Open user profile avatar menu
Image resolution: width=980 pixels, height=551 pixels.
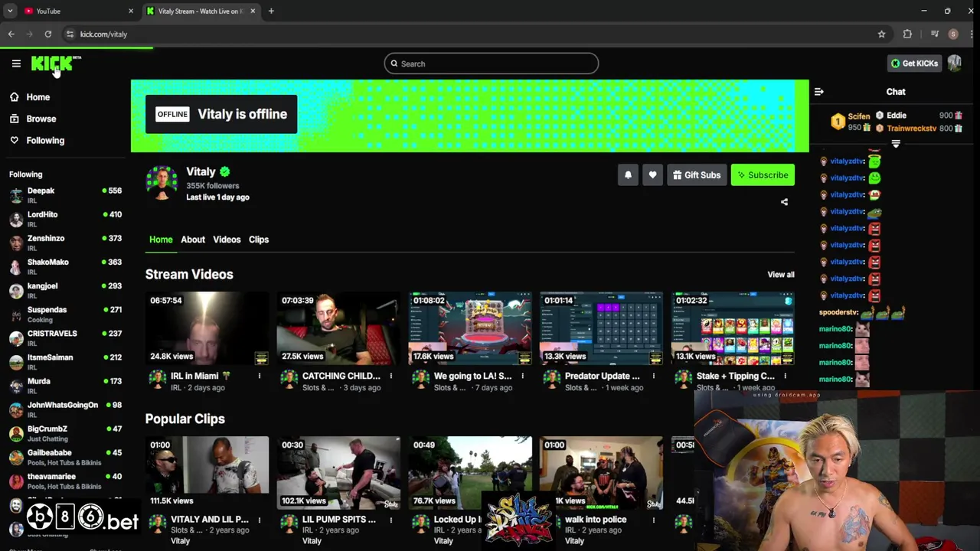954,64
